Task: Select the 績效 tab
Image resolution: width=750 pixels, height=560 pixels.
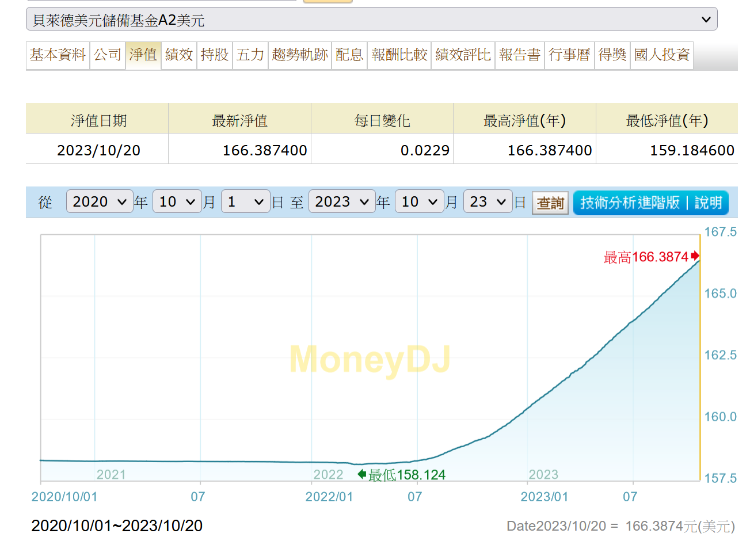Action: point(179,55)
